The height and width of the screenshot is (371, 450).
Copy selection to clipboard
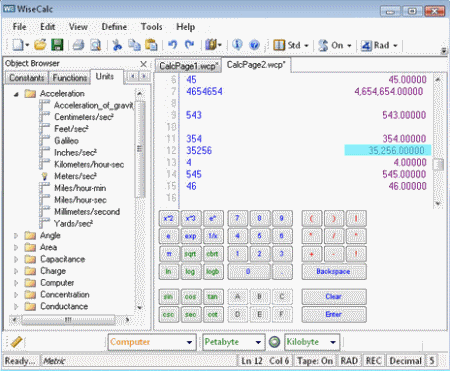tap(134, 45)
